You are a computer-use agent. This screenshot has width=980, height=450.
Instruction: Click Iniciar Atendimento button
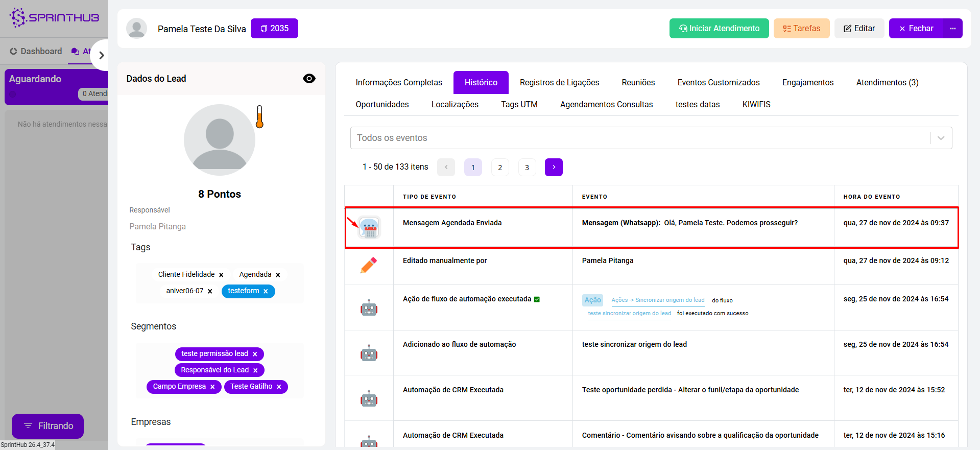point(719,29)
